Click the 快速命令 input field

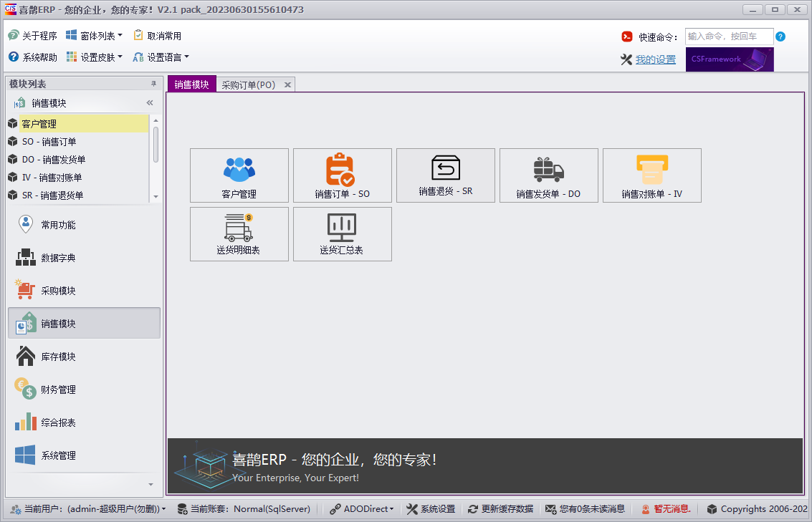click(730, 36)
